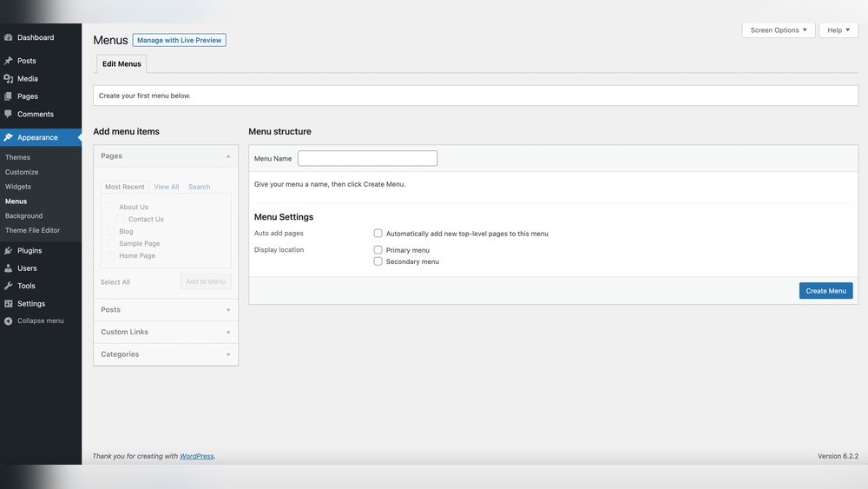Open Users in the admin sidebar
The image size is (868, 489).
tap(27, 268)
